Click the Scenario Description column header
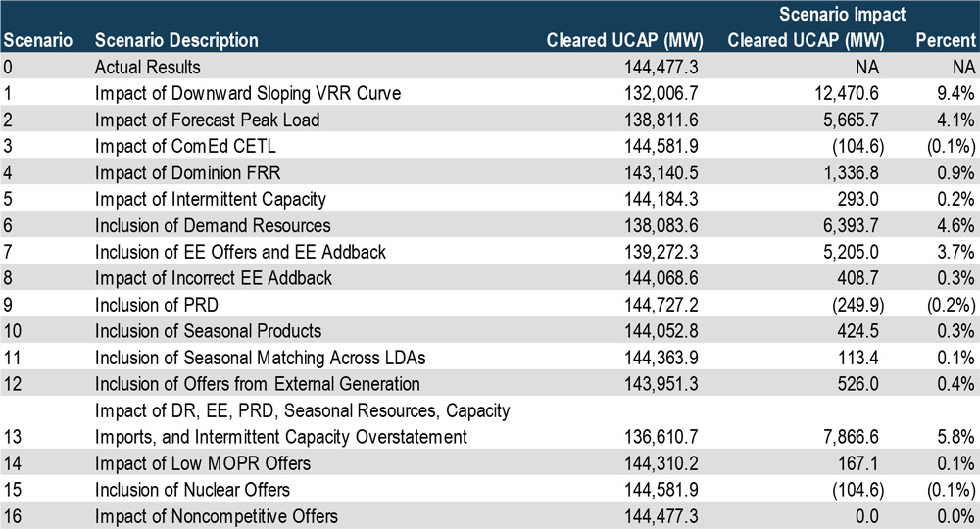Viewport: 980px width, 529px height. 176,41
